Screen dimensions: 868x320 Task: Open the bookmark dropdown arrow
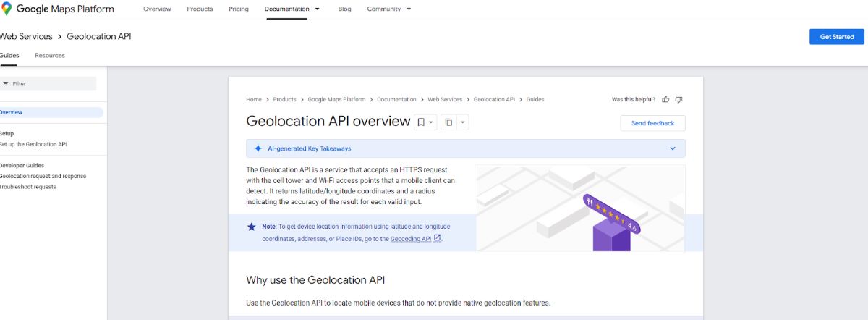[x=431, y=123]
